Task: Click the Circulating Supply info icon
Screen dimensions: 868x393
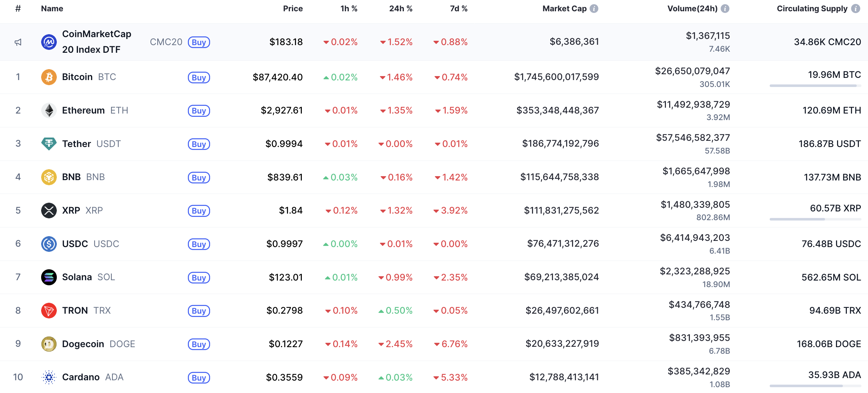Action: click(x=856, y=9)
